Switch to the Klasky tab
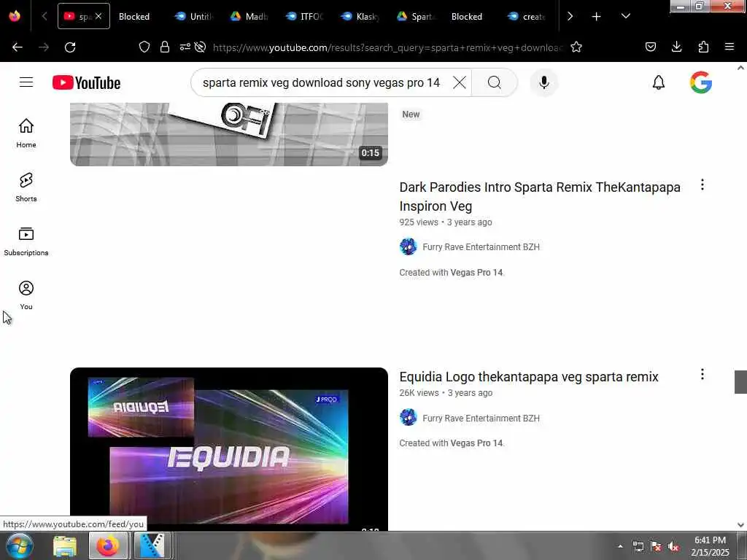 [x=360, y=16]
